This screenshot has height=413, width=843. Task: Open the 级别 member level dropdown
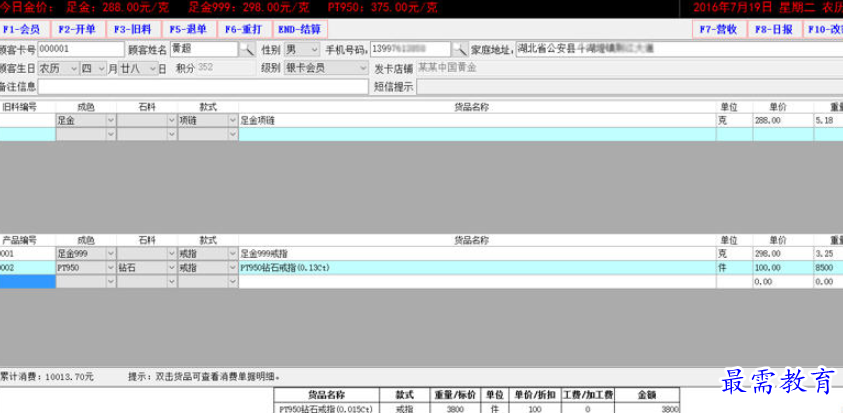tap(361, 68)
